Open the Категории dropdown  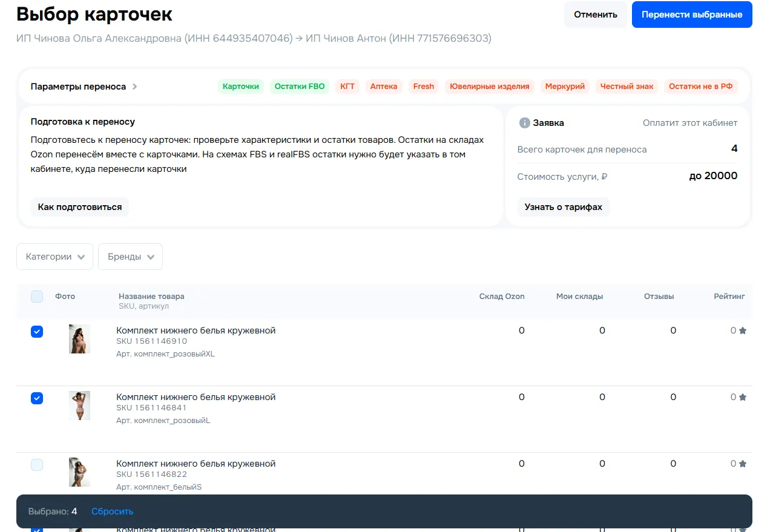point(54,256)
